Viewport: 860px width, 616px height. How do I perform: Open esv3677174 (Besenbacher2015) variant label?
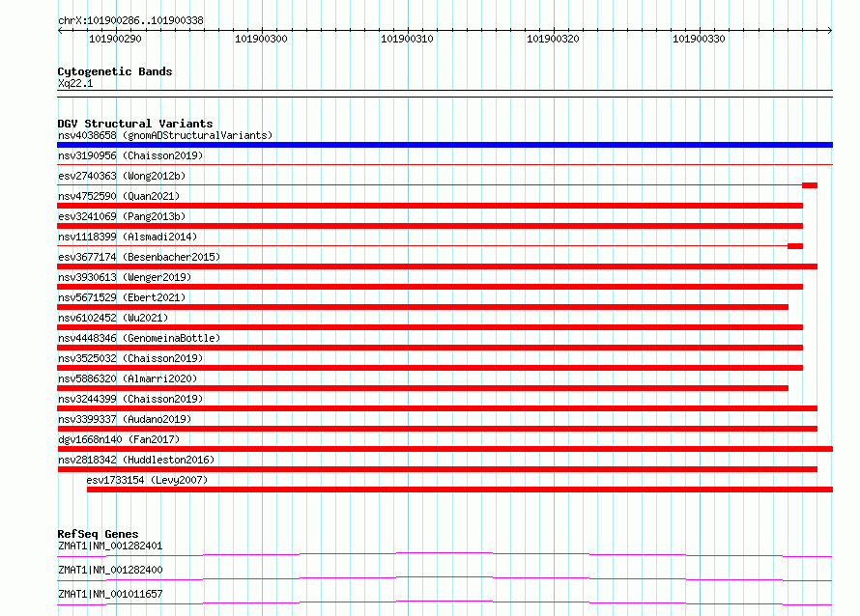click(x=139, y=257)
